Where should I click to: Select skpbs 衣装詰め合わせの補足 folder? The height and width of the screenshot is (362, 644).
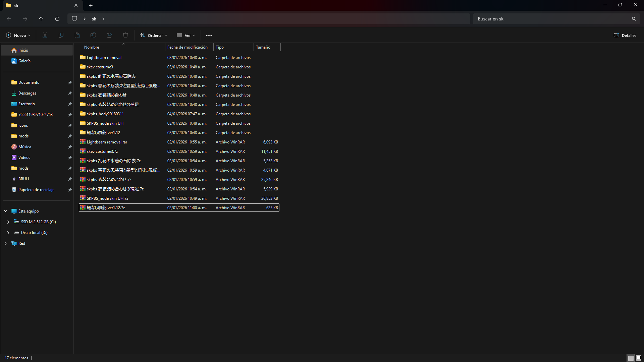[179, 105]
